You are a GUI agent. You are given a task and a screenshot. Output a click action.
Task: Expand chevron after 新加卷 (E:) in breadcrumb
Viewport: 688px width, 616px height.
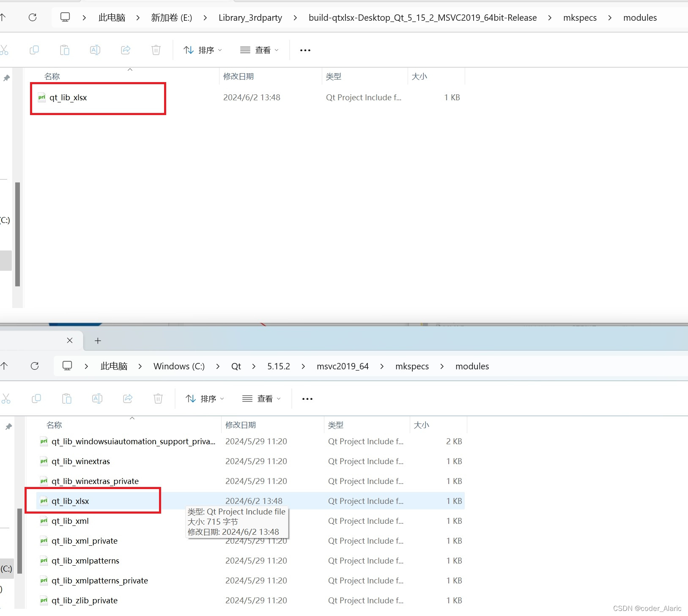point(205,18)
